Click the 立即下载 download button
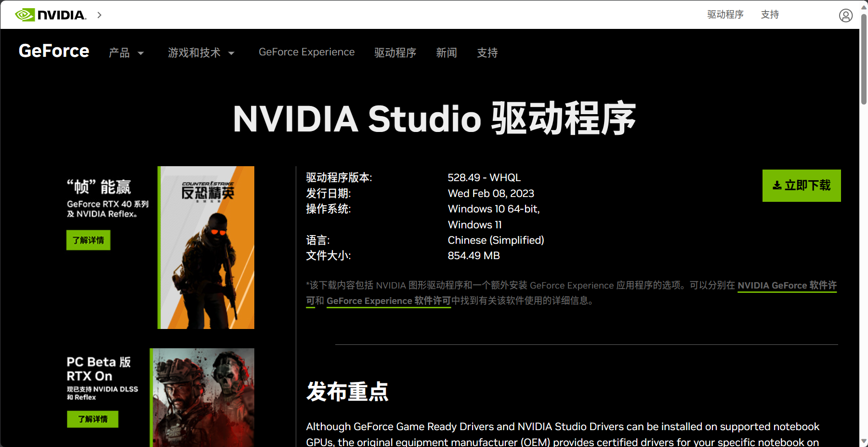The image size is (868, 447). pos(802,185)
